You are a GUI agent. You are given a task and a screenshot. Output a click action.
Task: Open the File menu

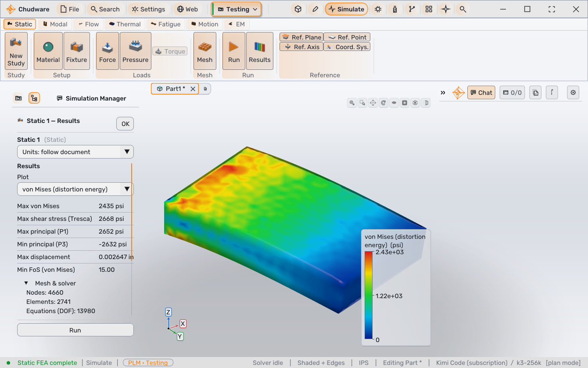[70, 9]
